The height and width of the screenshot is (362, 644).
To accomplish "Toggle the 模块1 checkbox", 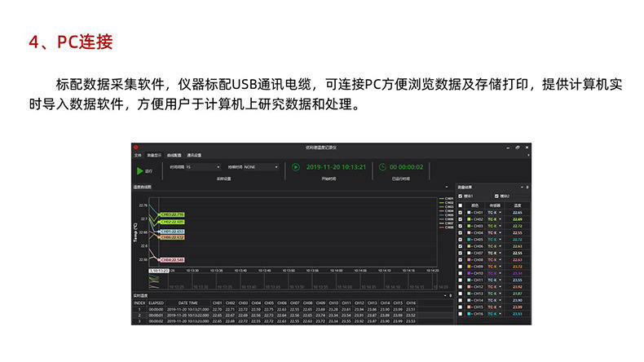I will tap(461, 196).
